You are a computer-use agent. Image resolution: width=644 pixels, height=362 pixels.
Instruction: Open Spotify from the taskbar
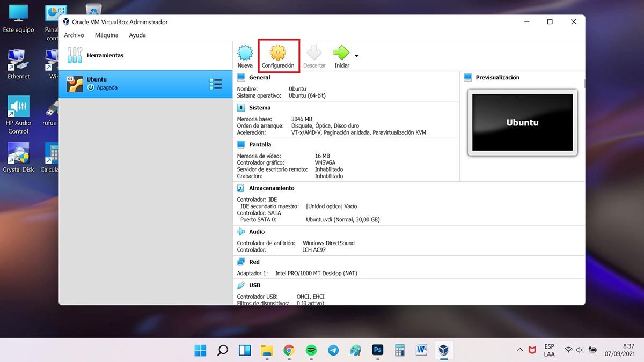click(x=311, y=350)
